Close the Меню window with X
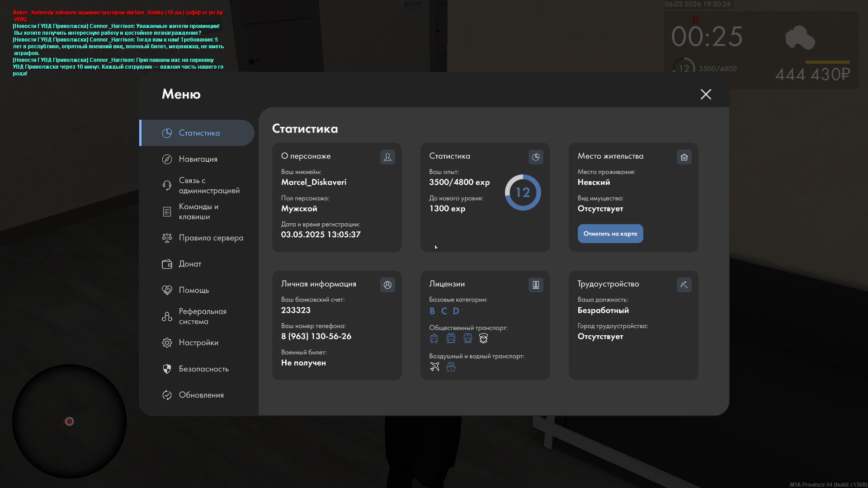Image resolution: width=868 pixels, height=488 pixels. 706,94
